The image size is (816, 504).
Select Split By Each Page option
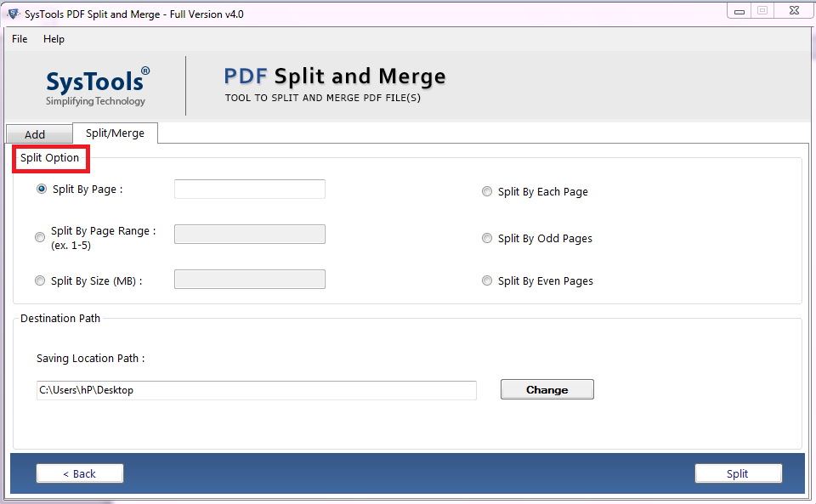[487, 191]
